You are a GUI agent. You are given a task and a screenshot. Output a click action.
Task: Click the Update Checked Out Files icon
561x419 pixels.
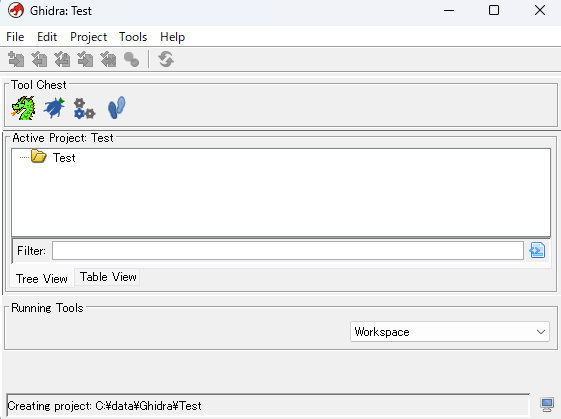click(62, 59)
